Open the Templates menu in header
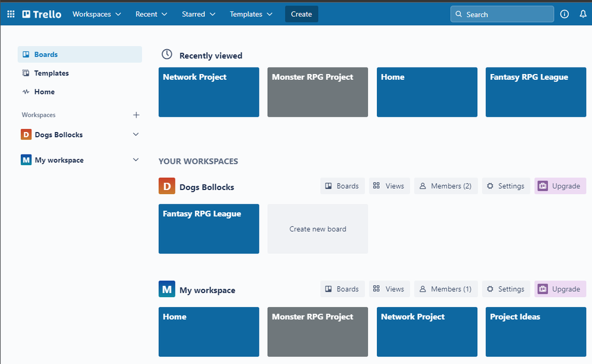The width and height of the screenshot is (592, 364). click(x=251, y=14)
